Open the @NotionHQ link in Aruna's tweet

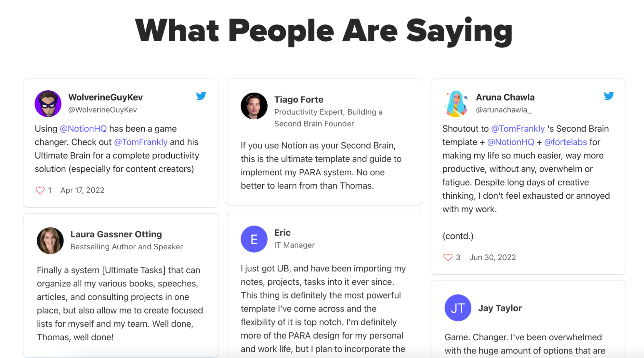click(x=511, y=142)
